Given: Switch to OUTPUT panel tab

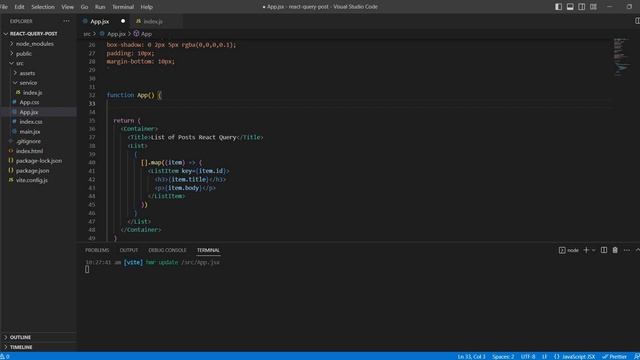Looking at the screenshot, I should tap(129, 250).
